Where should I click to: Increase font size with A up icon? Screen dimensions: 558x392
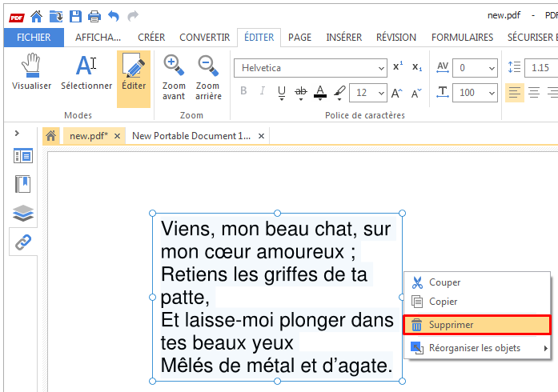(x=397, y=94)
